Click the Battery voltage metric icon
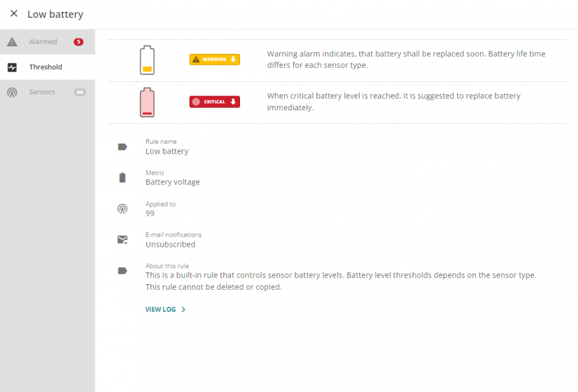The height and width of the screenshot is (392, 578). click(x=122, y=178)
